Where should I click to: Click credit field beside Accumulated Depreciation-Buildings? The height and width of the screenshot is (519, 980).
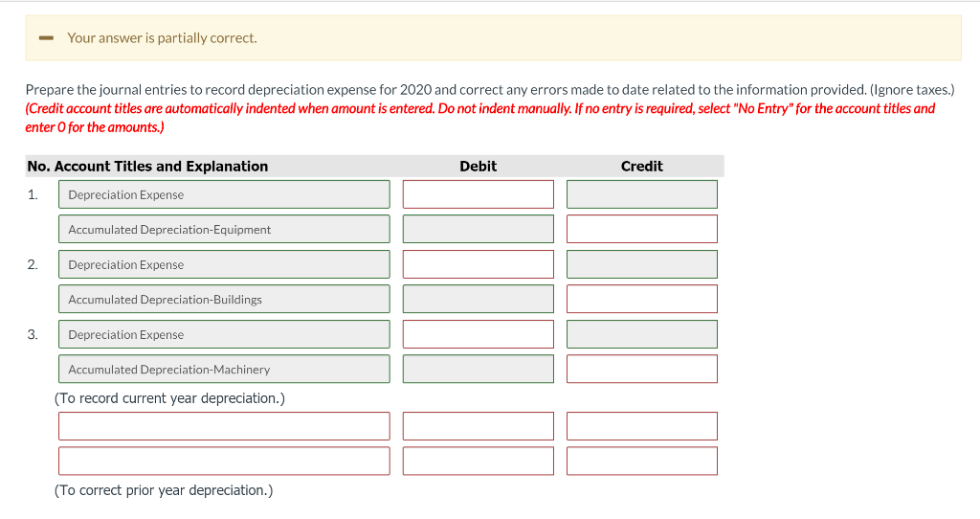click(x=642, y=299)
